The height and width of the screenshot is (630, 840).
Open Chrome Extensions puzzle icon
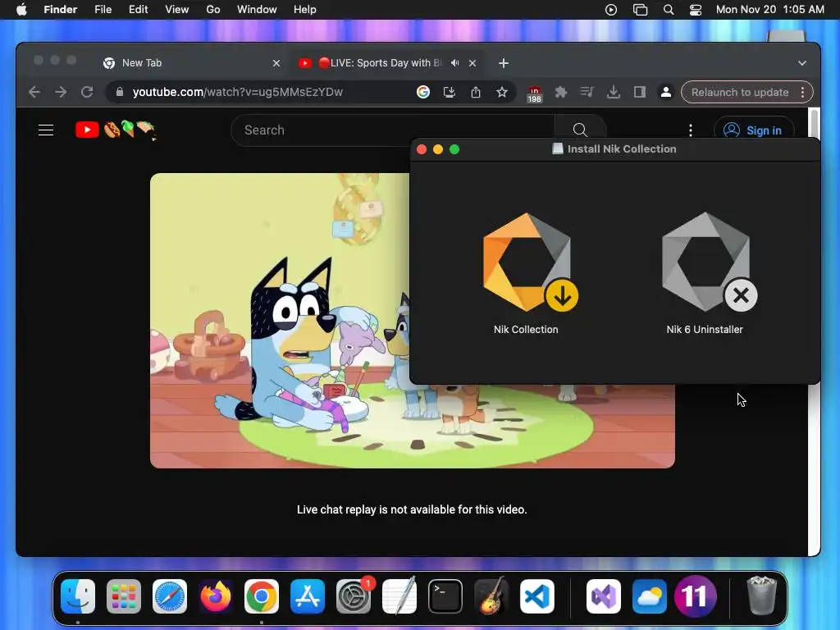coord(561,92)
